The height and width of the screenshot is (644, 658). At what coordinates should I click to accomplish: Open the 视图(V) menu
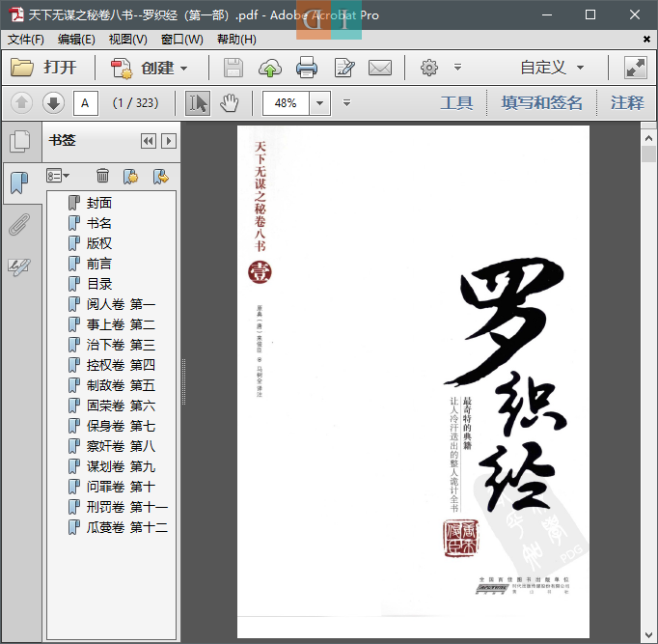(128, 40)
